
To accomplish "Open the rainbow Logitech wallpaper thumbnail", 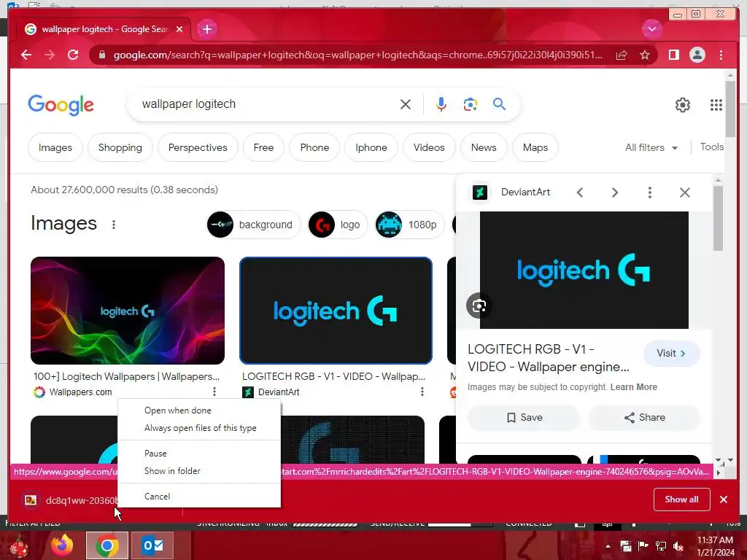I will tap(127, 311).
